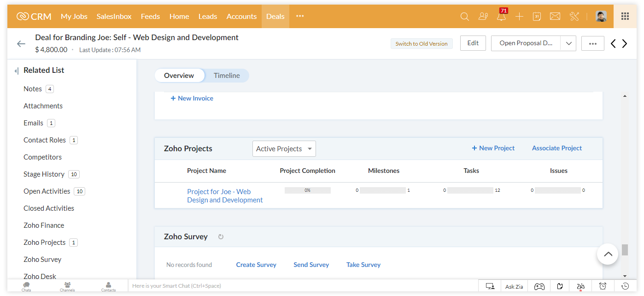Collapse the Related List sidebar arrow
The image size is (644, 296).
[16, 71]
